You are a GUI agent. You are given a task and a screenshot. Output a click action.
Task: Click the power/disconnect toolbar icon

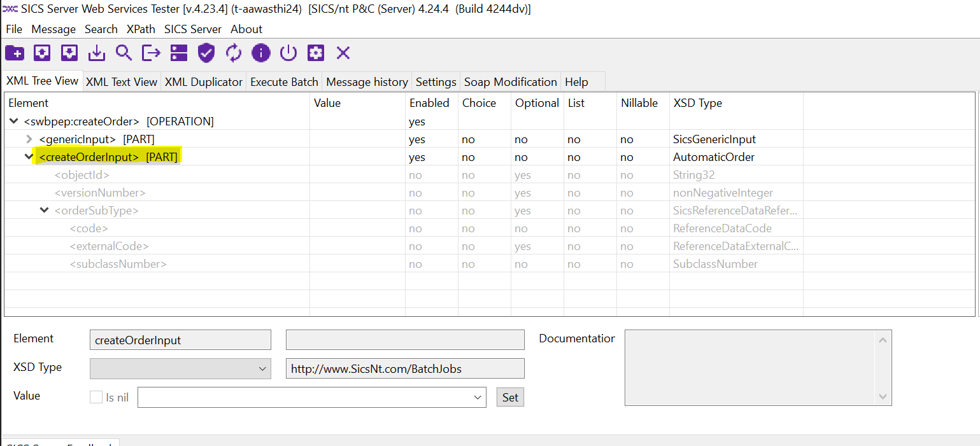pyautogui.click(x=288, y=53)
